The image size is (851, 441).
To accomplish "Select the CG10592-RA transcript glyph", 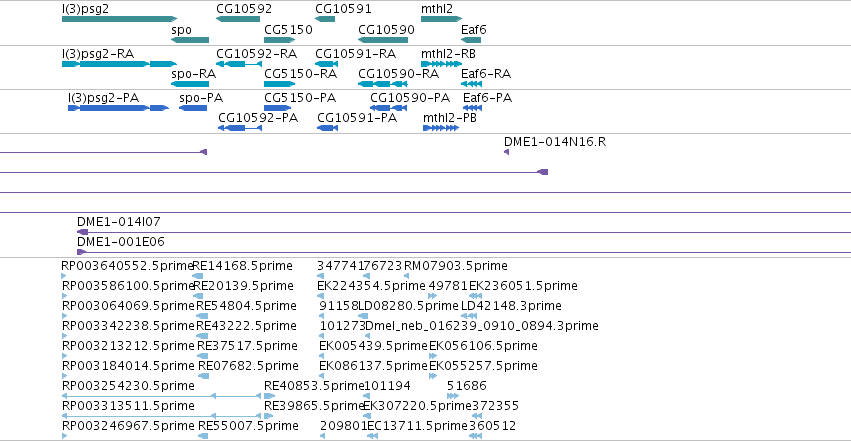I will pos(239,64).
